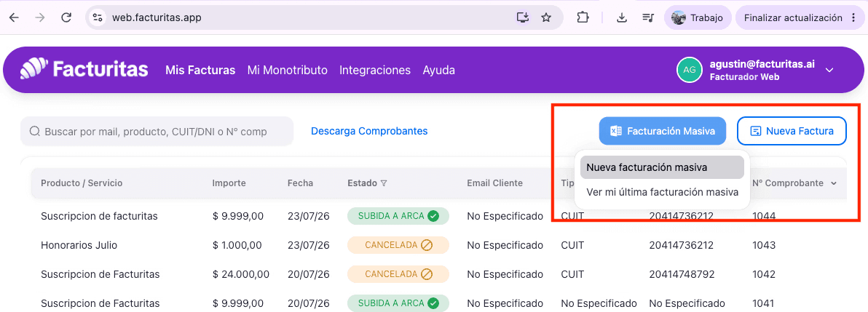Expand the account dropdown chevron
Screen dimensions: 868x312
pos(829,71)
